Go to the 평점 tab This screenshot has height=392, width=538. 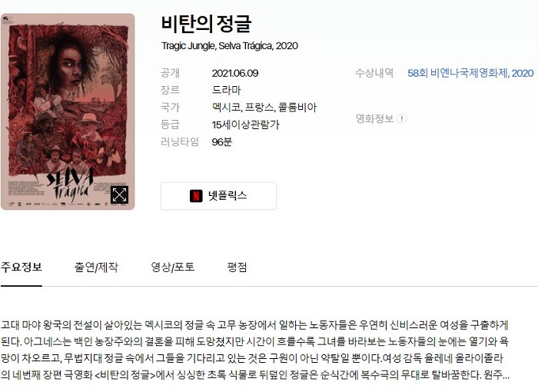pos(237,267)
